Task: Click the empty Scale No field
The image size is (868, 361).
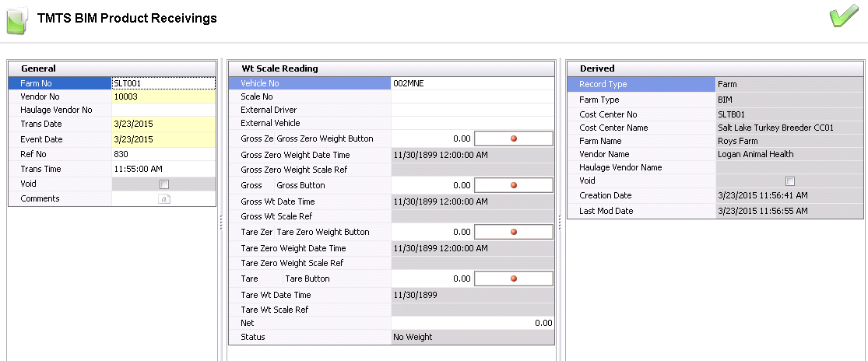Action: point(472,97)
